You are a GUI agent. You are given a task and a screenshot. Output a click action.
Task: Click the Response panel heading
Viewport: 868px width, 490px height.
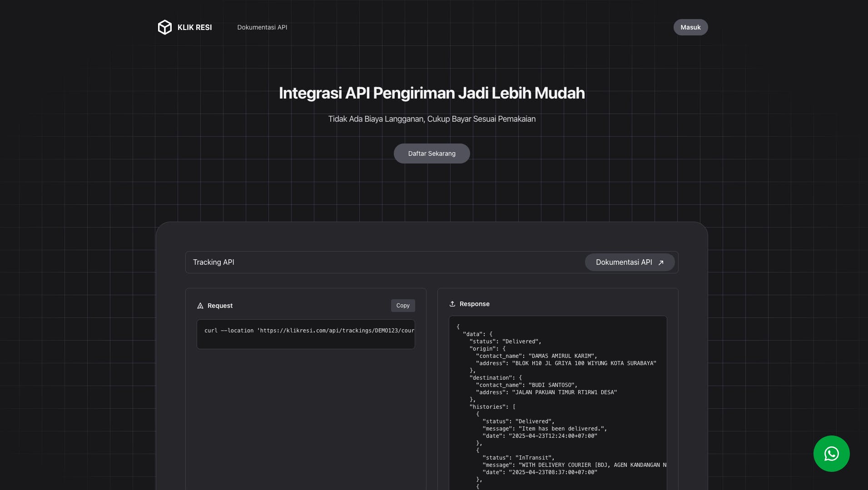[x=474, y=304]
